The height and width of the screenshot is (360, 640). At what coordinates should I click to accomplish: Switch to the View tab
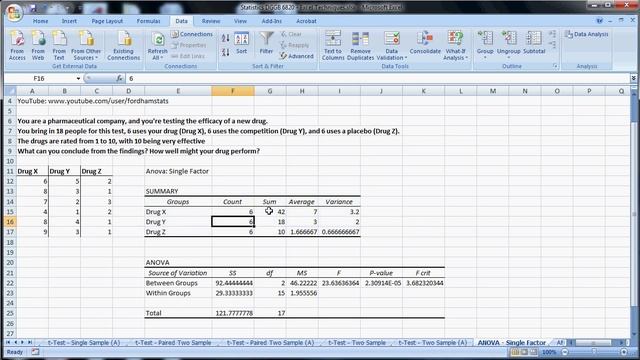coord(240,21)
